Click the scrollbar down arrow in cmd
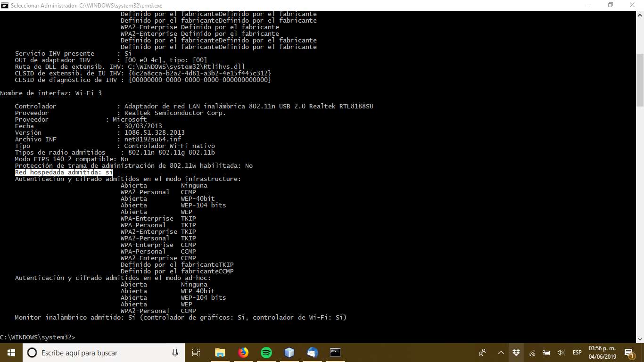This screenshot has width=644, height=362. pyautogui.click(x=640, y=339)
